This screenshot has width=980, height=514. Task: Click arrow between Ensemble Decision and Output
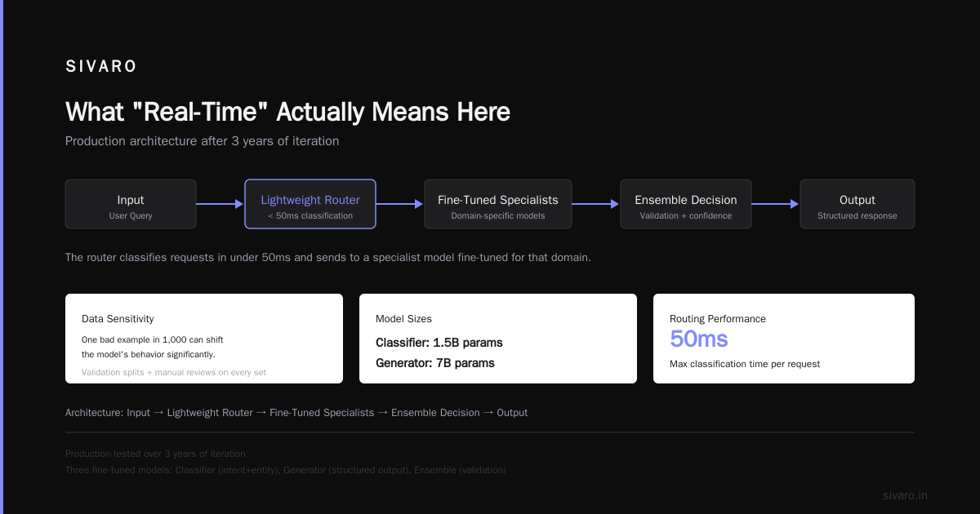(776, 204)
